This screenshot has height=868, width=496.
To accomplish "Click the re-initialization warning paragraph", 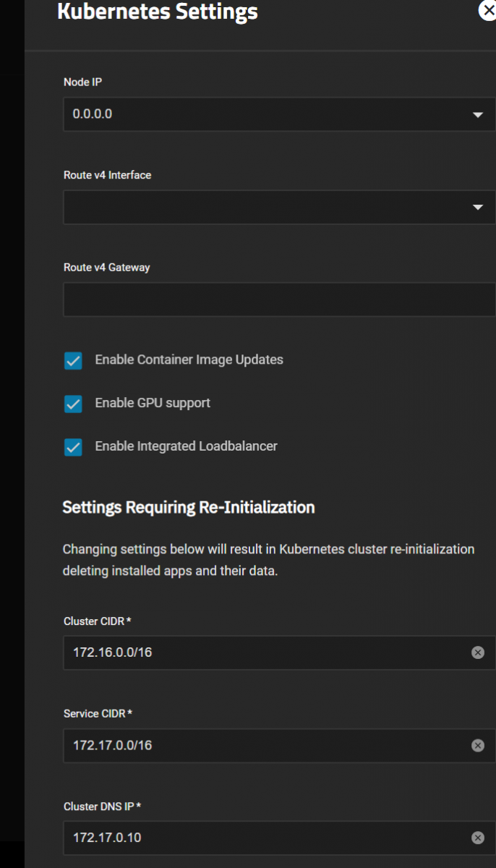I will 269,560.
